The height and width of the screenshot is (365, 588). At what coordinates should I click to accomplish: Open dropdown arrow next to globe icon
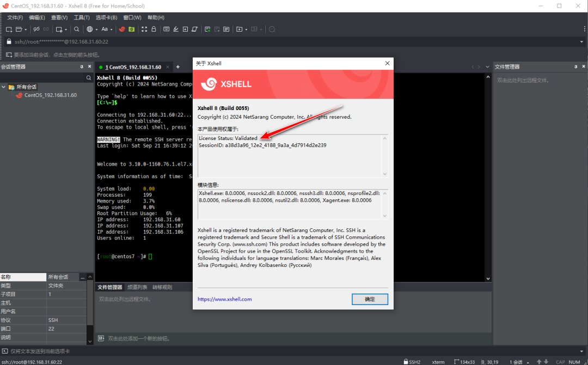[96, 29]
